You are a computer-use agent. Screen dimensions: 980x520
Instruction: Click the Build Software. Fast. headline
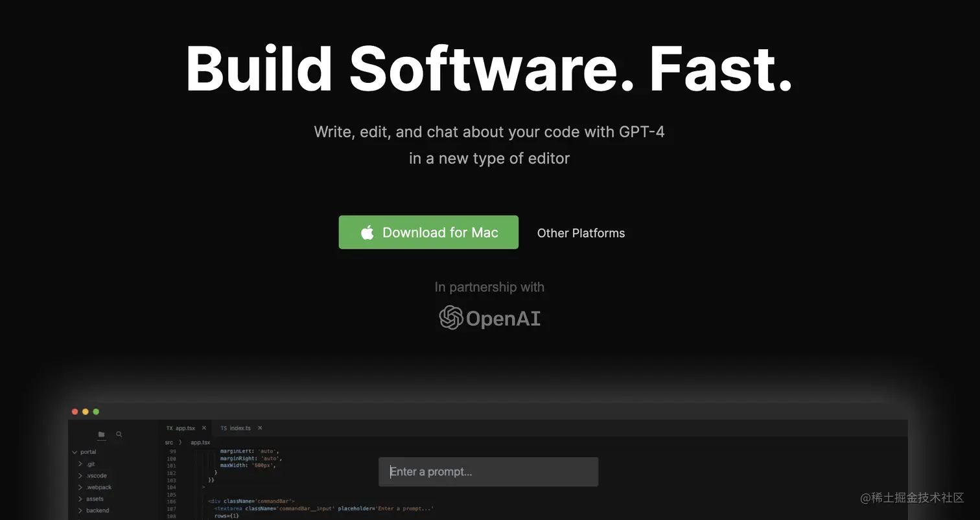pyautogui.click(x=489, y=69)
